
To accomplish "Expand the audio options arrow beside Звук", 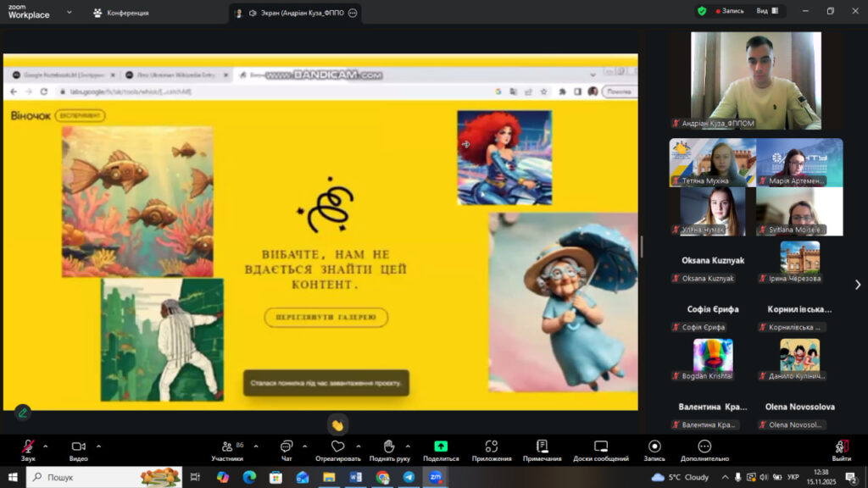I will [46, 446].
